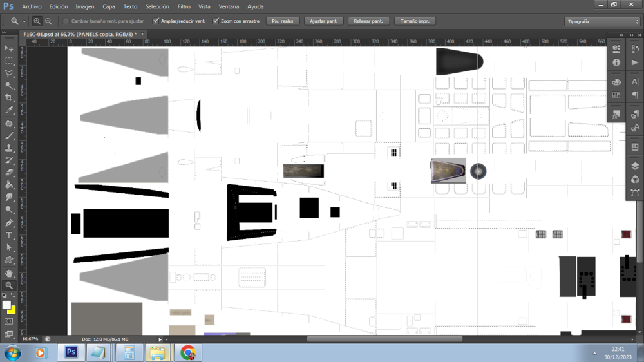
Task: Open the Filtro menu
Action: 184,6
